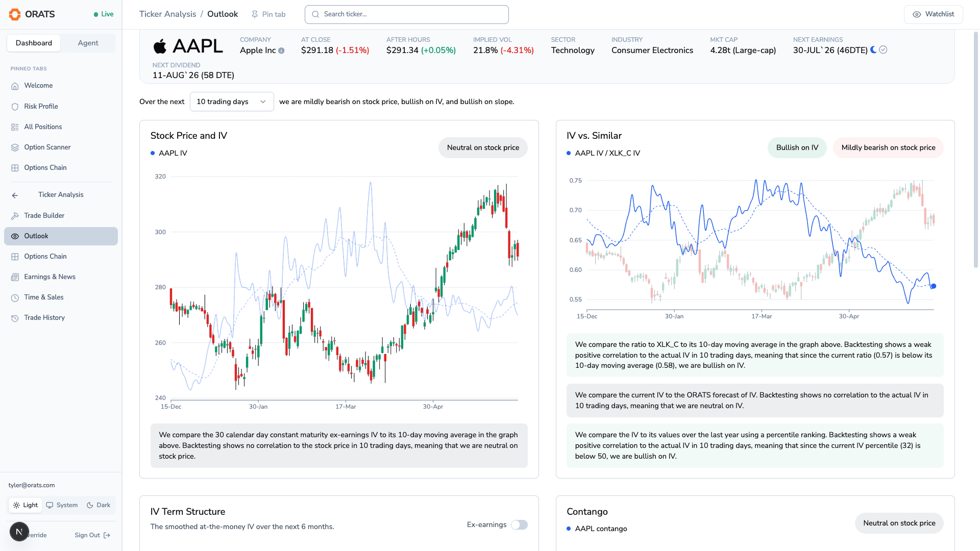
Task: Switch to the Dashboard tab
Action: pyautogui.click(x=34, y=43)
